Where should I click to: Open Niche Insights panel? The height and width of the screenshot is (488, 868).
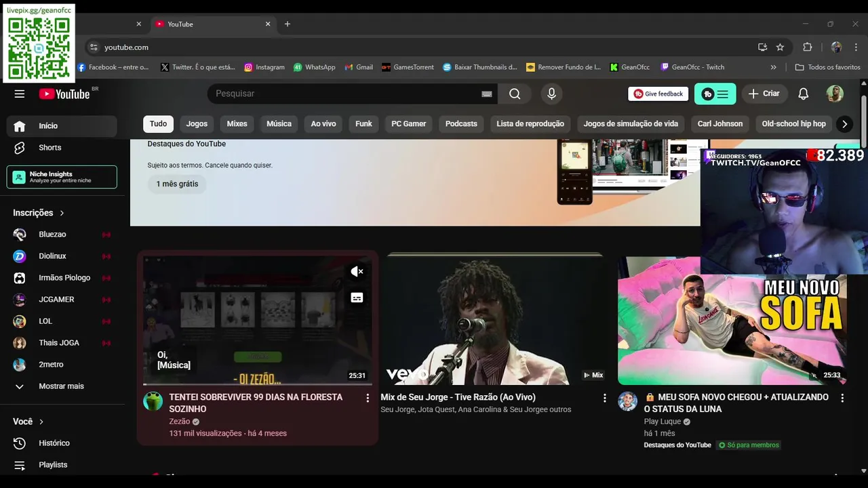coord(62,178)
